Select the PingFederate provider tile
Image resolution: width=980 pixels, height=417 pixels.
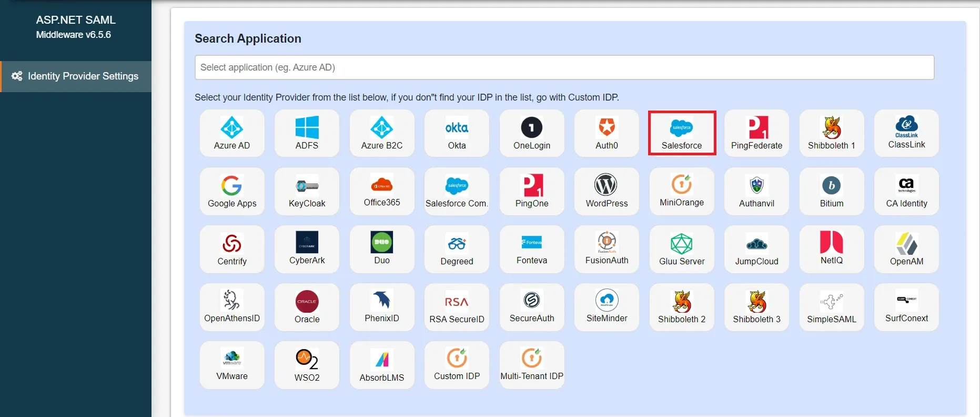click(x=756, y=133)
